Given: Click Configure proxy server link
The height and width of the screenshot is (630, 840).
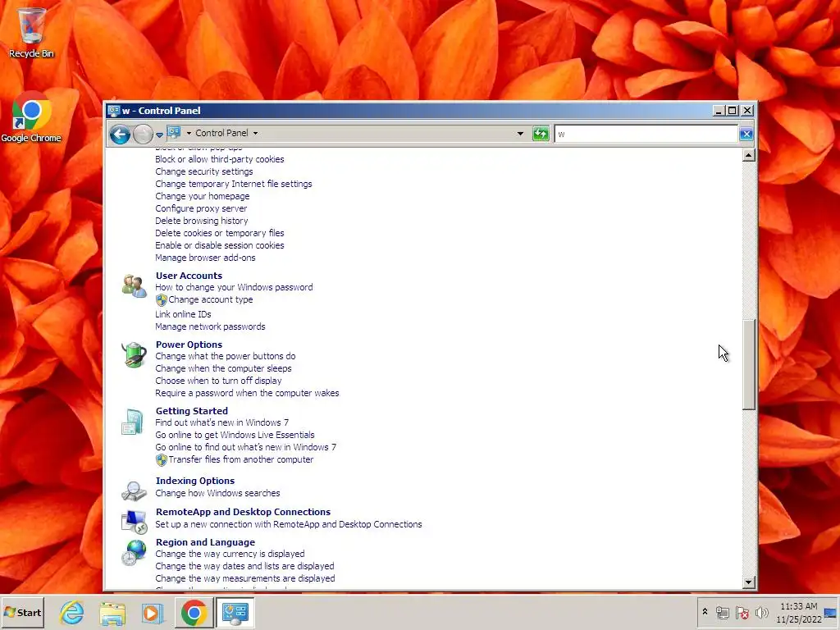Looking at the screenshot, I should (x=201, y=208).
